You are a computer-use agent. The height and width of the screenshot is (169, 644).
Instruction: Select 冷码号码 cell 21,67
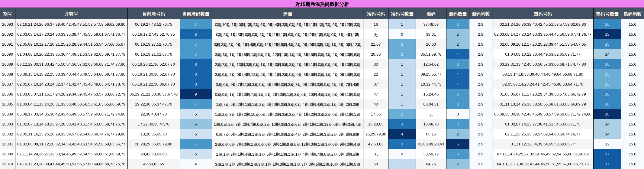[x=376, y=44]
